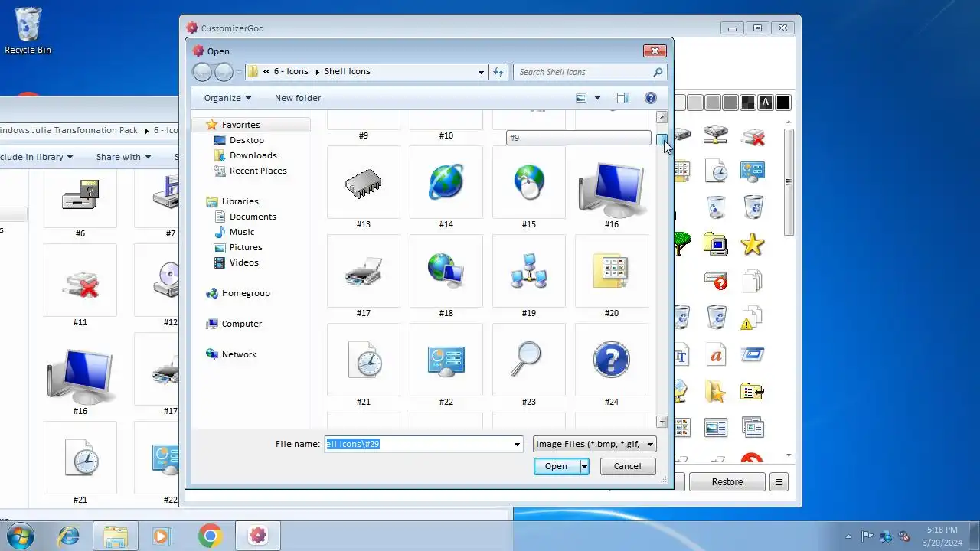This screenshot has width=980, height=551.
Task: Select the documents with warning triangle icon
Action: 753,318
